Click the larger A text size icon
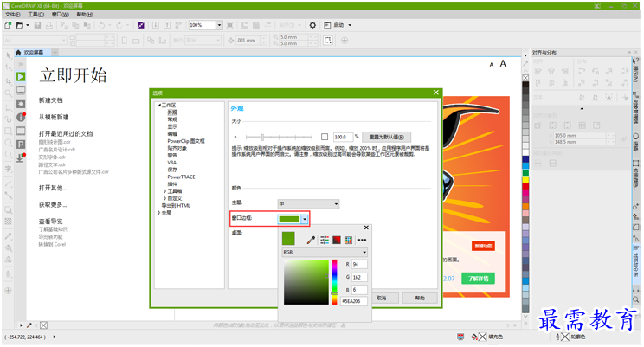Image resolution: width=644 pixels, height=347 pixels. pyautogui.click(x=503, y=64)
